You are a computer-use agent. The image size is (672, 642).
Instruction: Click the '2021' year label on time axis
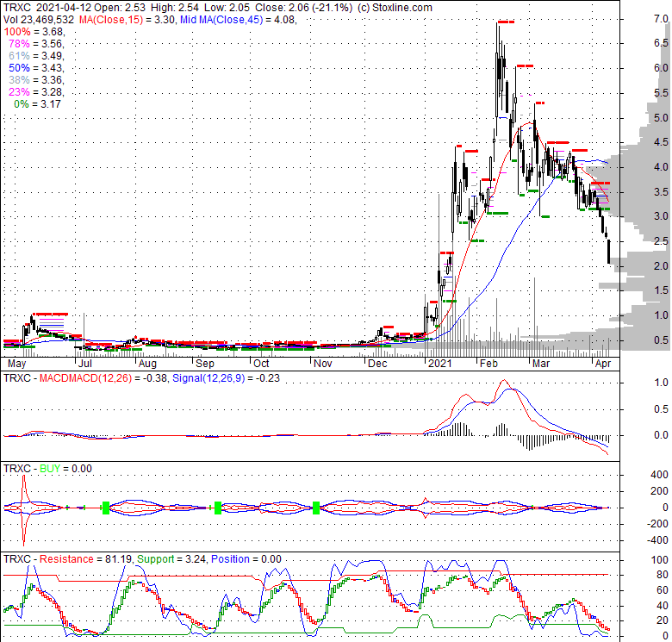(x=440, y=364)
